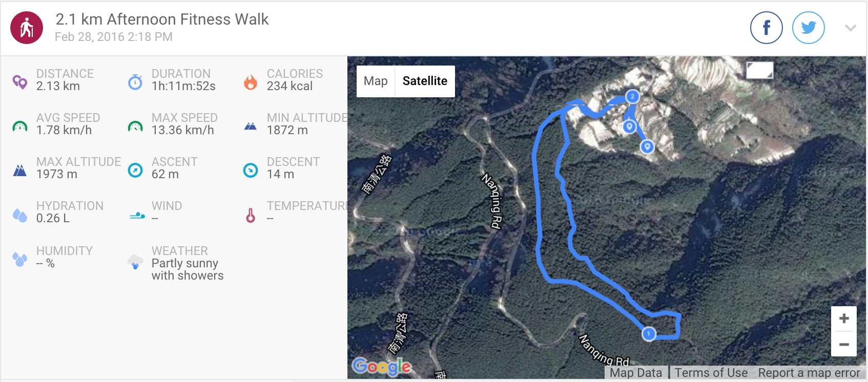
Task: Click the walking activity icon
Action: coord(27,28)
